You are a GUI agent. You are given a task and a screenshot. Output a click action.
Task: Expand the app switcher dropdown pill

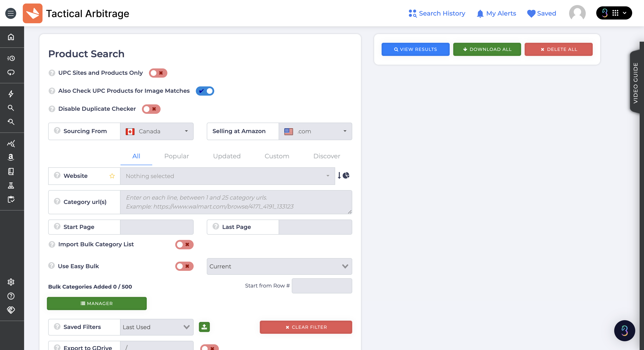(614, 13)
